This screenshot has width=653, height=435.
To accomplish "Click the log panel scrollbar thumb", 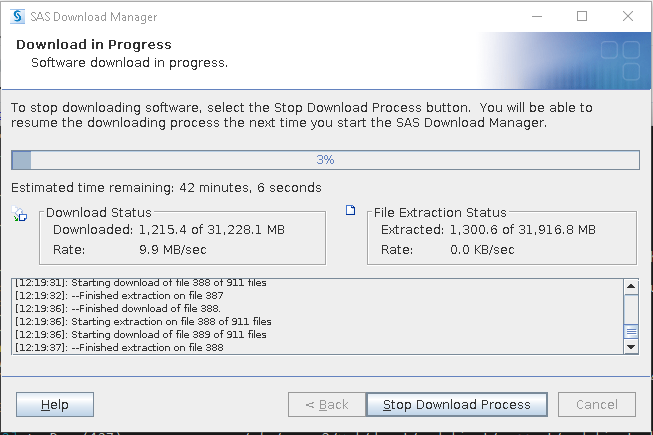I will [630, 331].
